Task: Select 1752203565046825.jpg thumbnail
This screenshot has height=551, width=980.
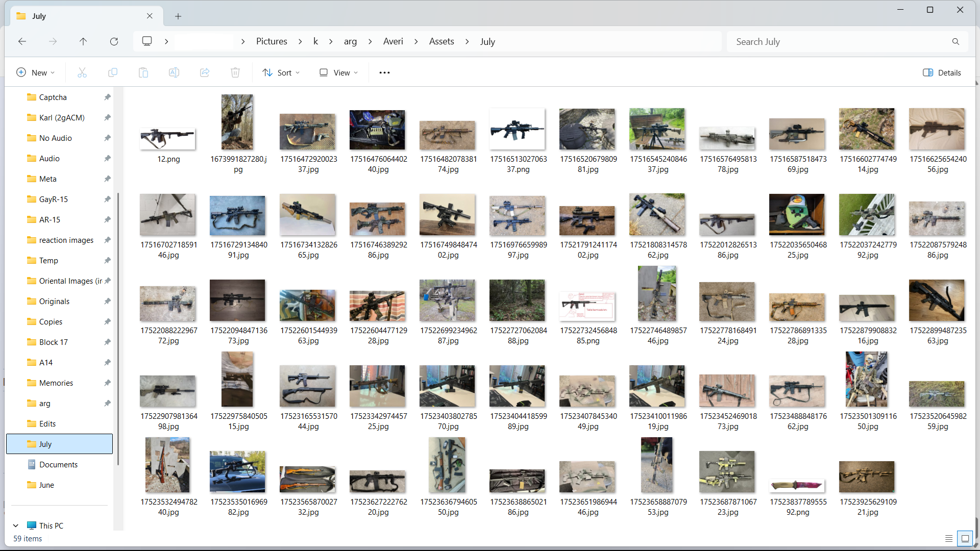Action: coord(797,214)
